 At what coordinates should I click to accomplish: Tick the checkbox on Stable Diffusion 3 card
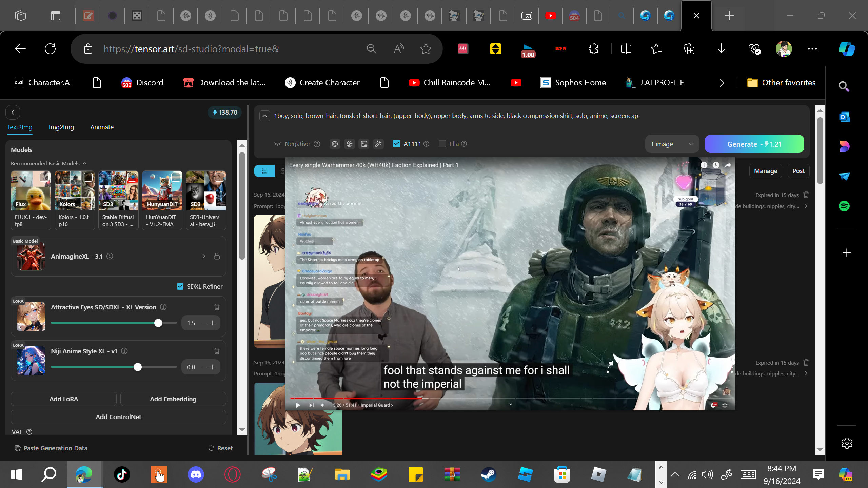coord(132,177)
